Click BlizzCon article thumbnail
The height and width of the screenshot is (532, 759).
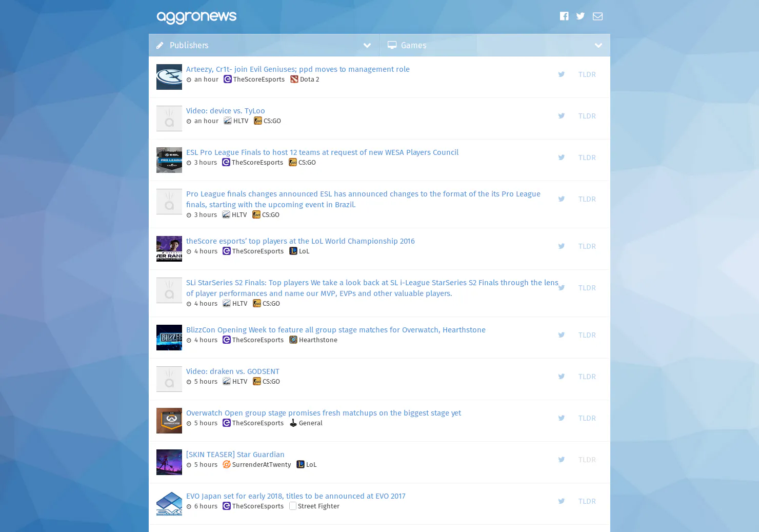point(169,338)
